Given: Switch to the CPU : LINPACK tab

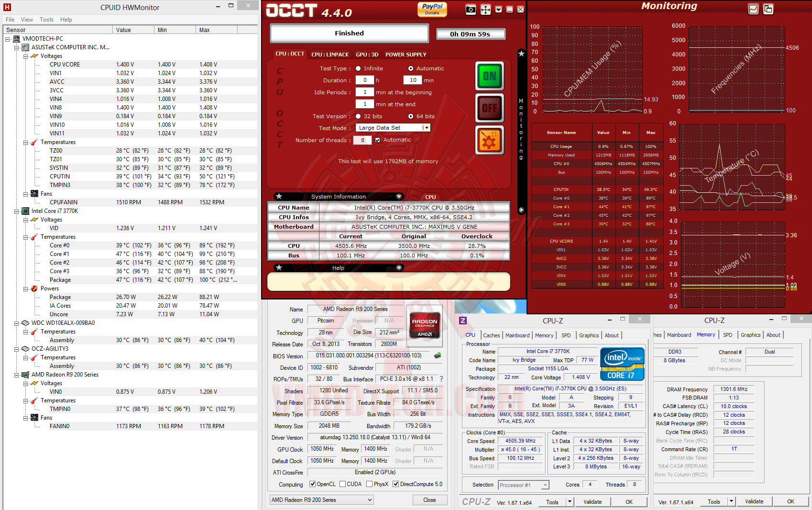Looking at the screenshot, I should [330, 55].
